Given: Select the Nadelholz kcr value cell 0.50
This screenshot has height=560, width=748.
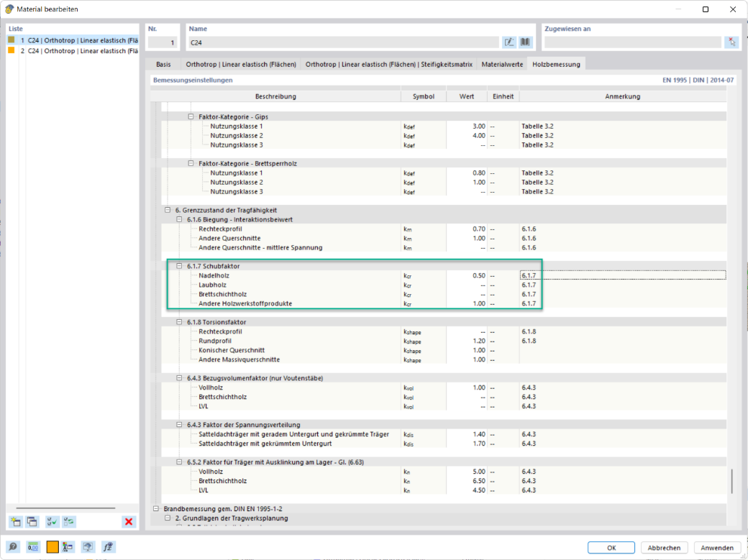Looking at the screenshot, I should point(467,275).
